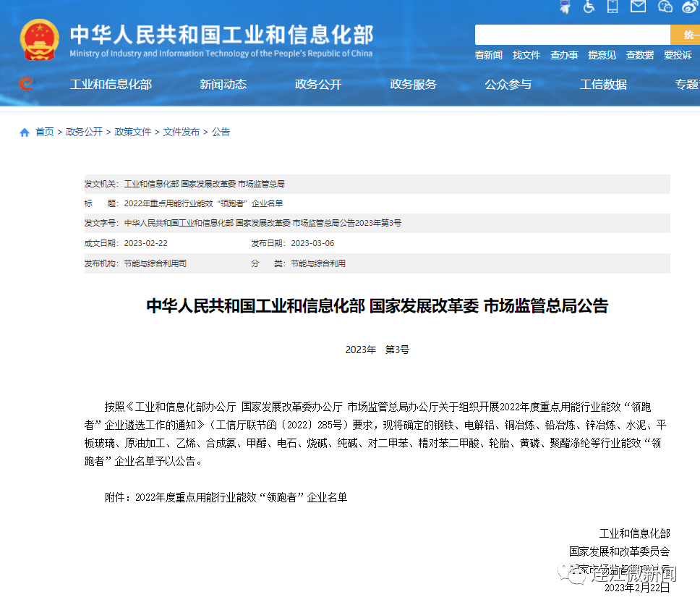700x605 pixels.
Task: Click the site title 中华人民共和国工业和信息化部
Action: click(222, 35)
